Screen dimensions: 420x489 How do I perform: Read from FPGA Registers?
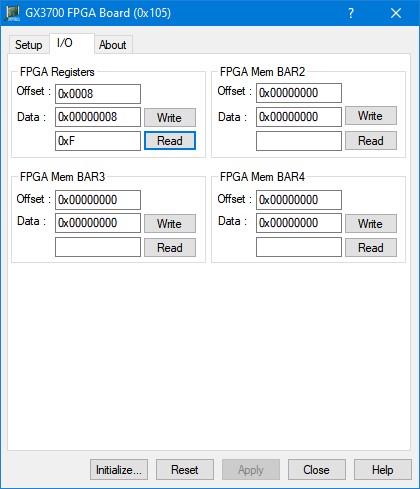(170, 141)
